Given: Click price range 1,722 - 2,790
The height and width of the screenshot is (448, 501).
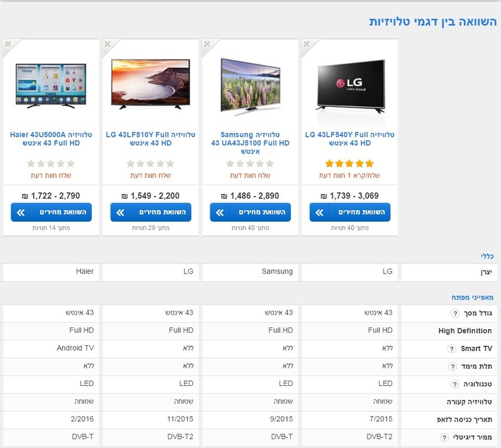Looking at the screenshot, I should click(51, 195).
